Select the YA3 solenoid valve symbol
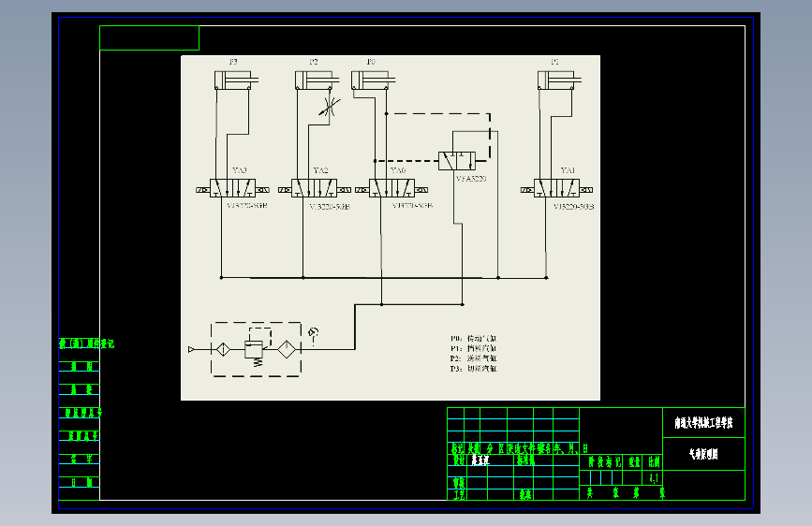 [x=232, y=188]
